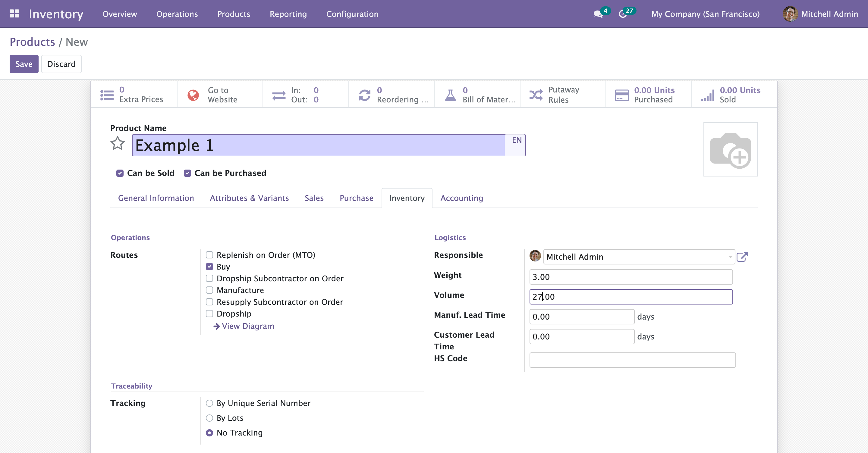Select tracking By Lots radio option
This screenshot has width=868, height=453.
(209, 418)
